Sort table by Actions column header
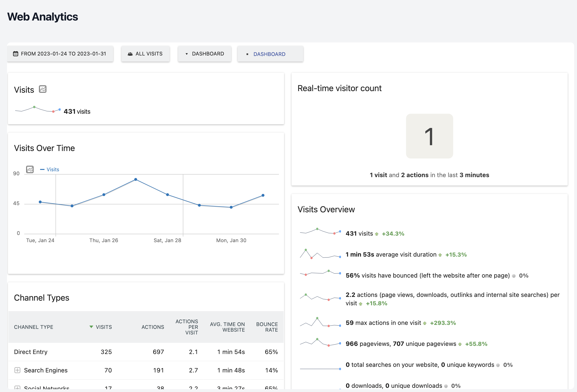Image resolution: width=577 pixels, height=392 pixels. pyautogui.click(x=153, y=327)
